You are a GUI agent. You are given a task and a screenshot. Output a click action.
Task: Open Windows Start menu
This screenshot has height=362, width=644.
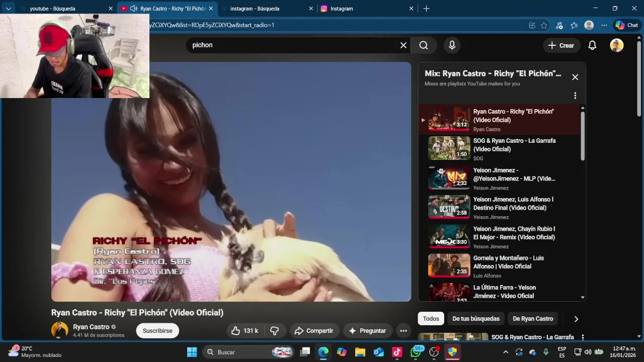click(192, 352)
